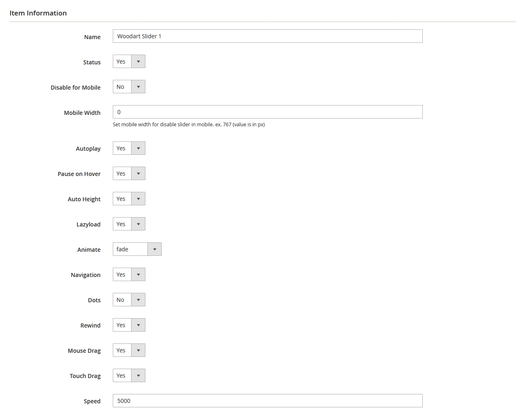The image size is (516, 420).
Task: Expand the Dots dropdown
Action: [x=129, y=300]
